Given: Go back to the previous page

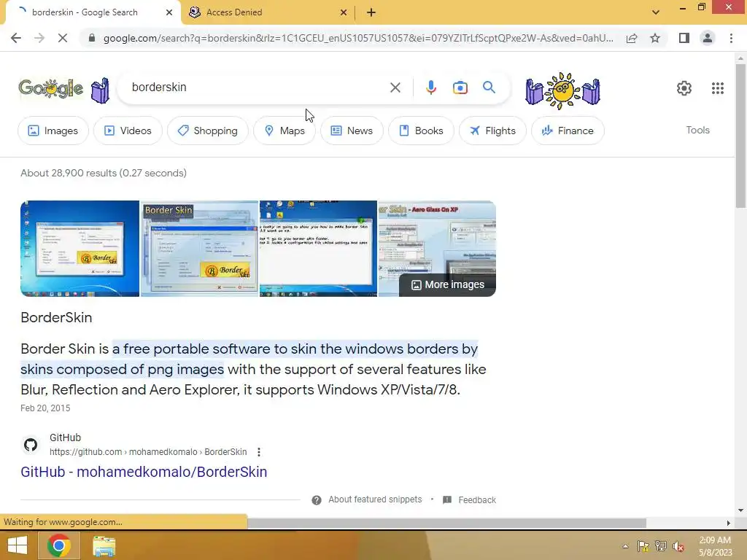Looking at the screenshot, I should (x=16, y=38).
